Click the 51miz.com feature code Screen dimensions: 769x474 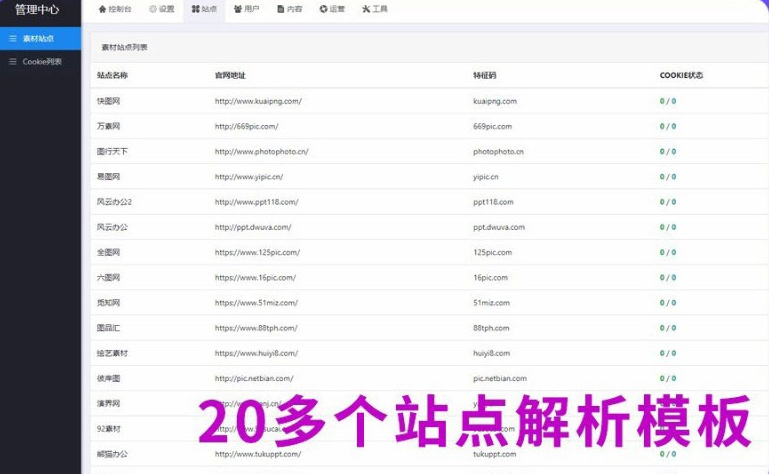click(x=491, y=303)
